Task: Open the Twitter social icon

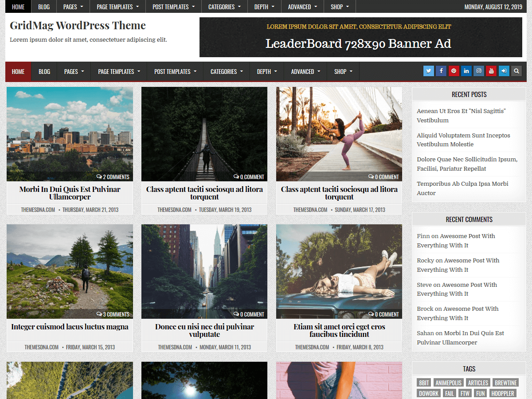Action: (428, 70)
